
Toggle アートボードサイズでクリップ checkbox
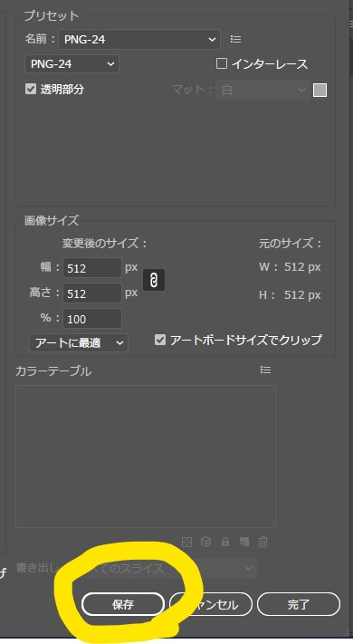[x=160, y=340]
